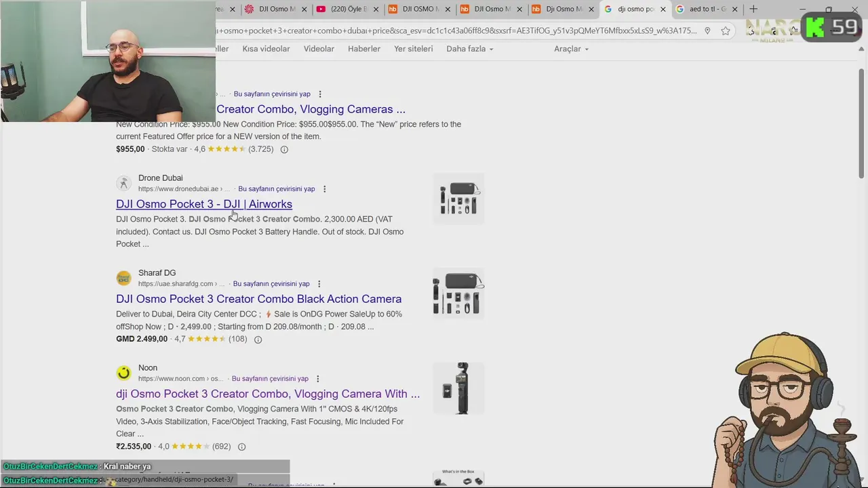This screenshot has width=868, height=488.
Task: Filter results by Videolar
Action: pos(319,49)
